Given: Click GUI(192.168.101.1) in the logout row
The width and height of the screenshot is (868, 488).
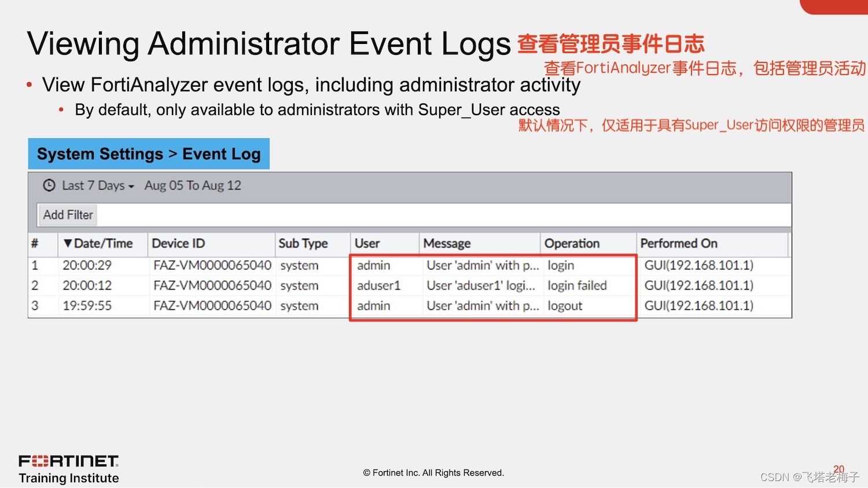Looking at the screenshot, I should coord(698,306).
